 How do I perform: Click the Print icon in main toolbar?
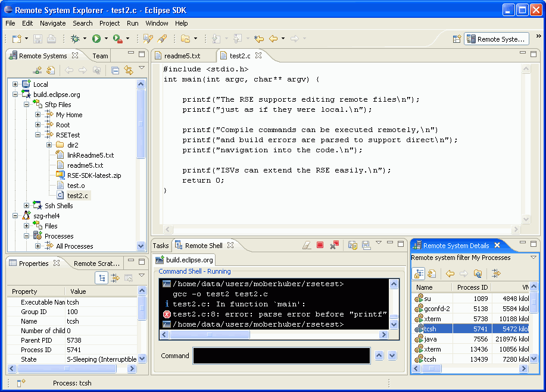coord(52,39)
